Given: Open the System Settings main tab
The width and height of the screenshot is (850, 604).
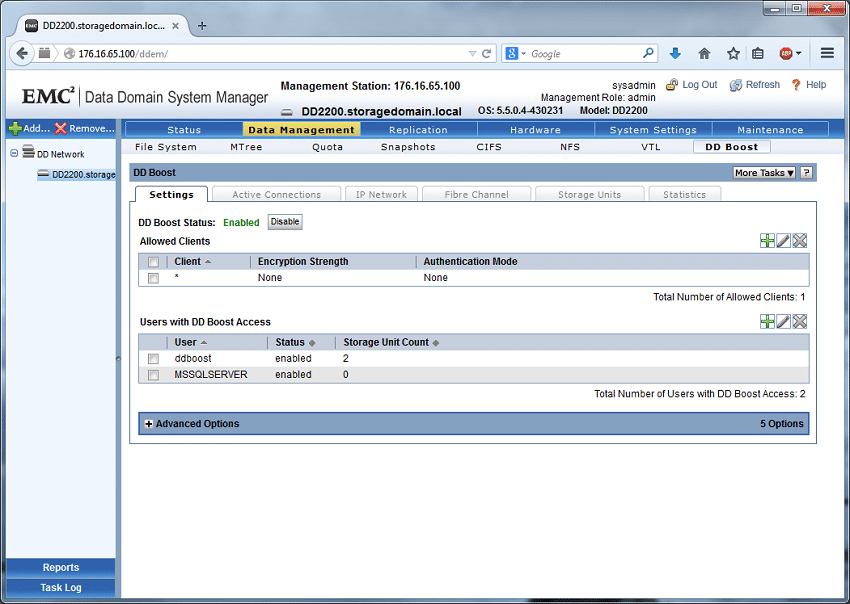Looking at the screenshot, I should coord(653,130).
